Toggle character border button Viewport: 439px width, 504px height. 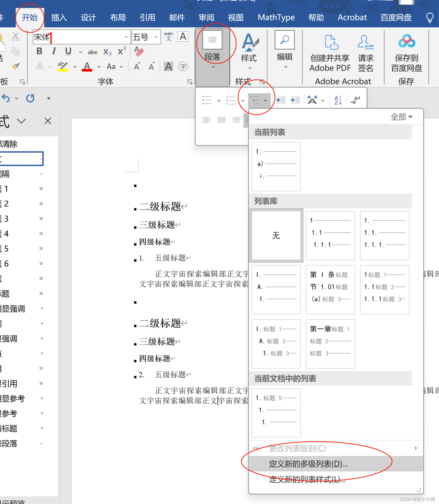pyautogui.click(x=183, y=37)
